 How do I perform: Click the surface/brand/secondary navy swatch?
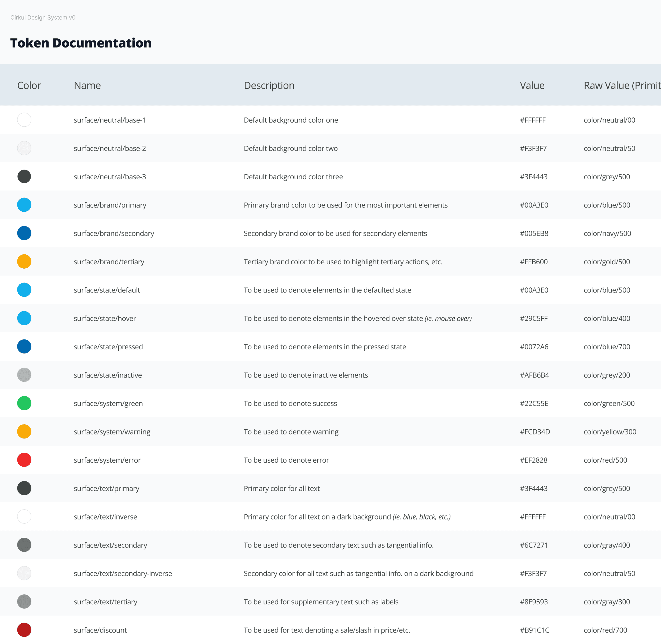(24, 233)
